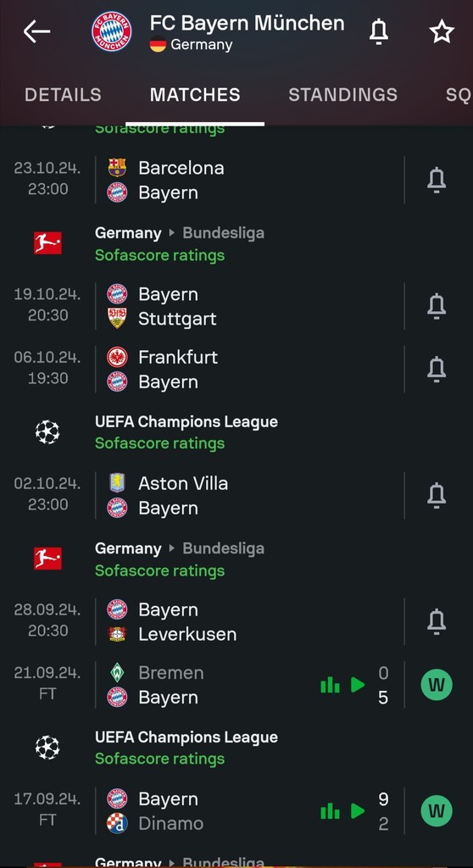Image resolution: width=473 pixels, height=868 pixels.
Task: Open FC Bayern München club logo
Action: click(x=112, y=32)
